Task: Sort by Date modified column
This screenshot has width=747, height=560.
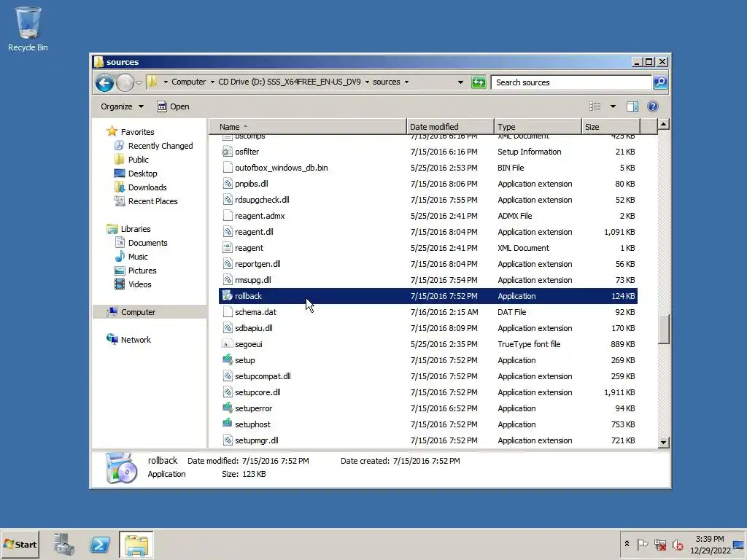Action: 450,127
